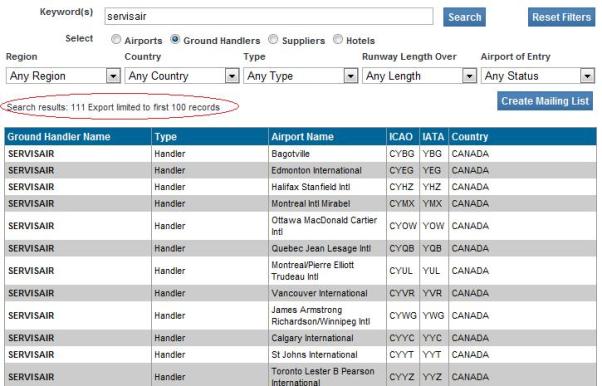Click the YOW IATA code
The width and height of the screenshot is (602, 386).
click(433, 226)
